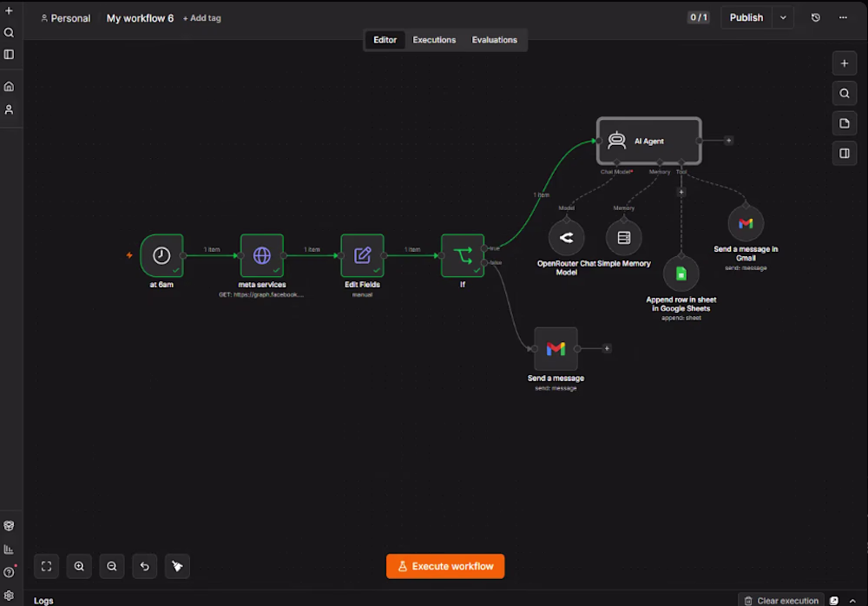
Task: Select the Append row in sheet Google Sheets node
Action: pos(681,273)
